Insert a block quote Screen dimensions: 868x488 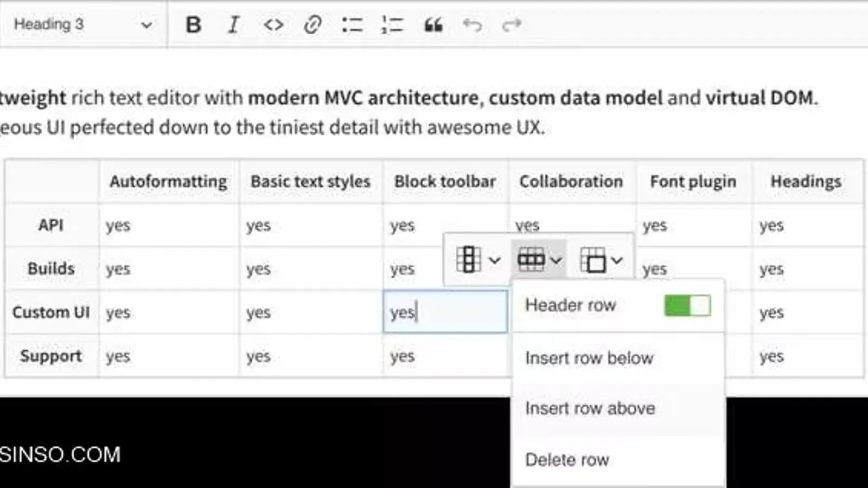tap(432, 24)
